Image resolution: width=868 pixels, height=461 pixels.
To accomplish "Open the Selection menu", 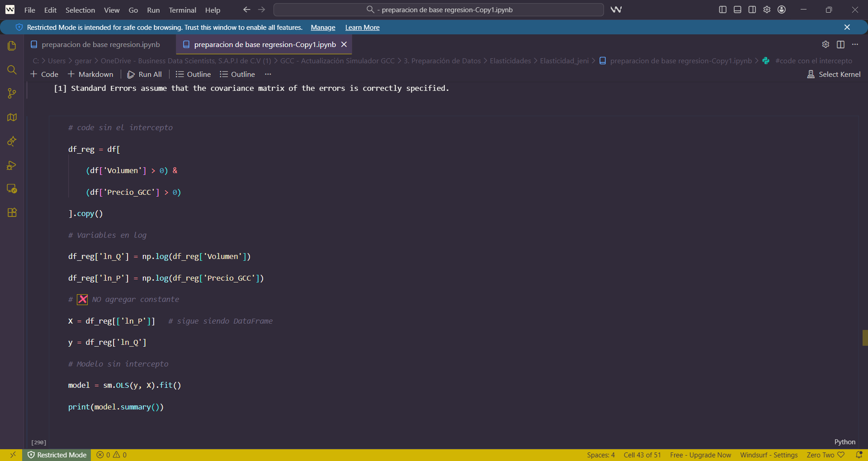I will pos(80,10).
